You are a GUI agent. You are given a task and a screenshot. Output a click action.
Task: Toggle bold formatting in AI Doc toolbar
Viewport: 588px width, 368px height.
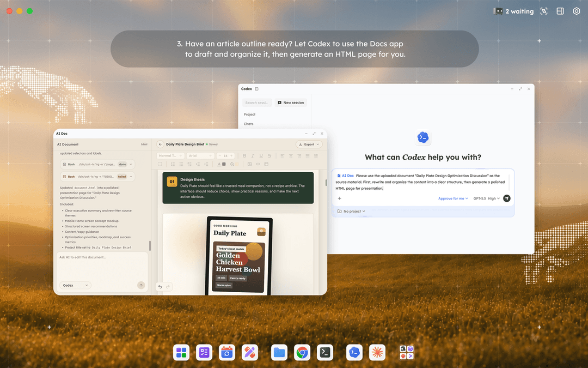click(x=244, y=155)
